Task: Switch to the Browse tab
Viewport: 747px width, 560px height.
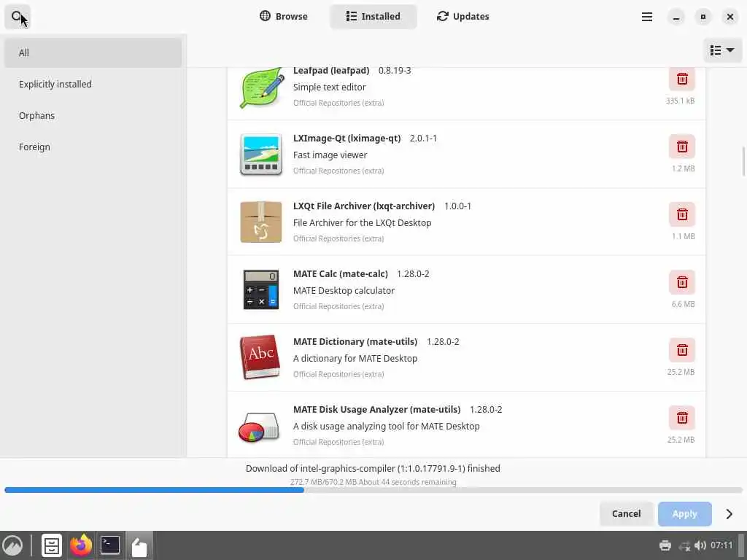Action: tap(284, 17)
